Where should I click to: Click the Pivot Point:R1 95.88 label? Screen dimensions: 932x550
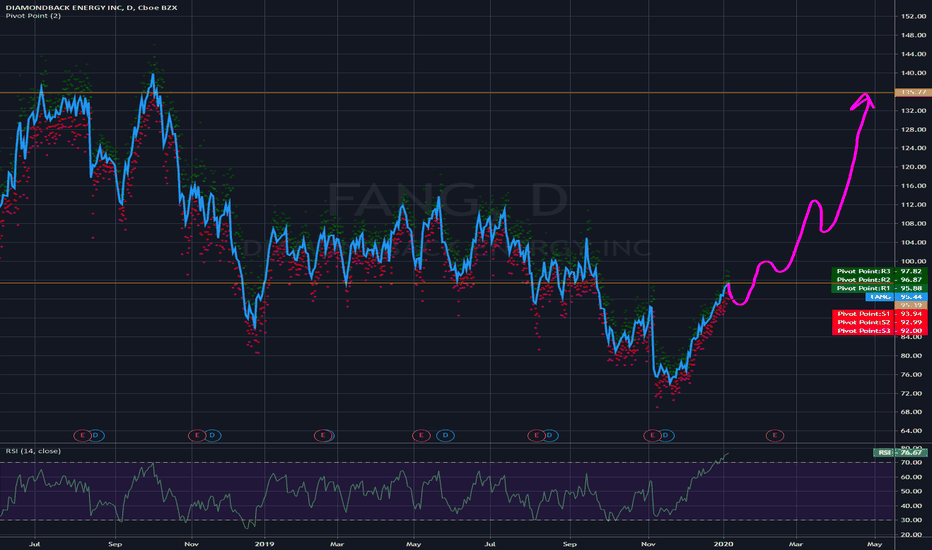(x=879, y=288)
